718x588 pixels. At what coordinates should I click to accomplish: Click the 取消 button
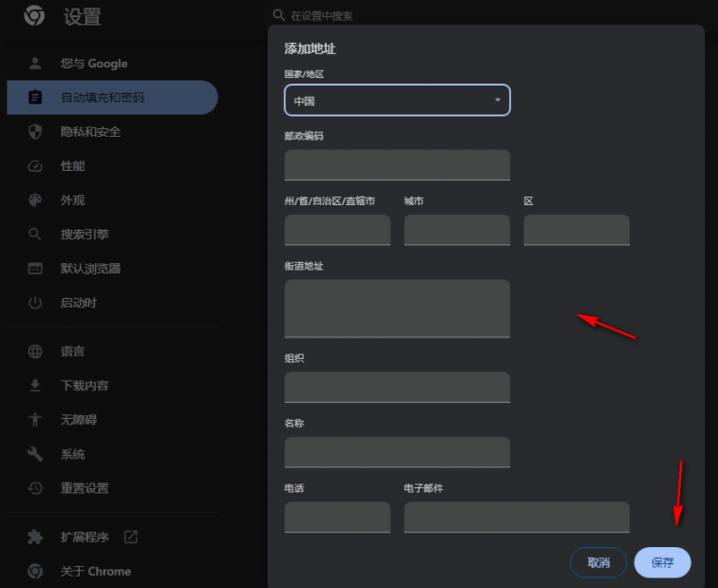coord(598,562)
